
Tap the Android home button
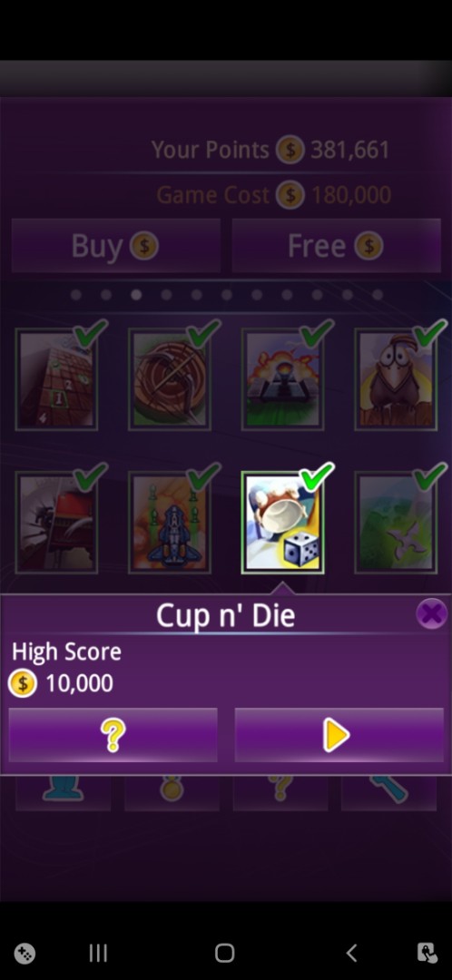click(x=224, y=953)
